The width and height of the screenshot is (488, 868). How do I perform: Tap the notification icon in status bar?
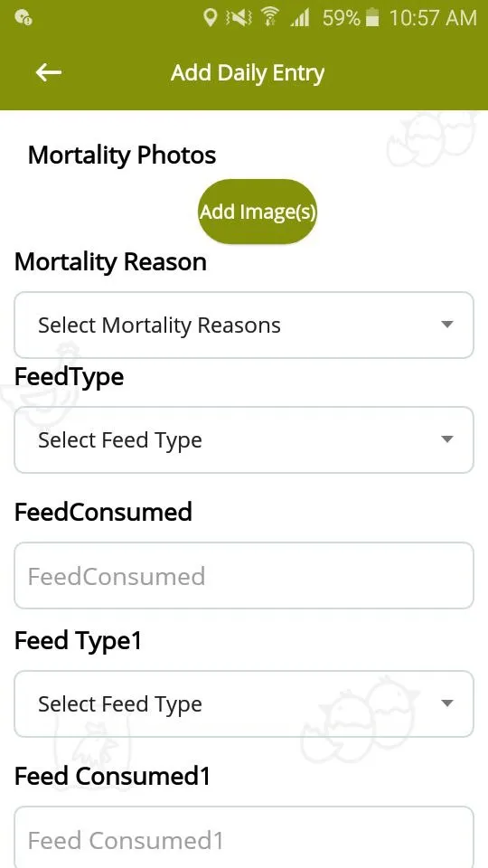point(23,18)
